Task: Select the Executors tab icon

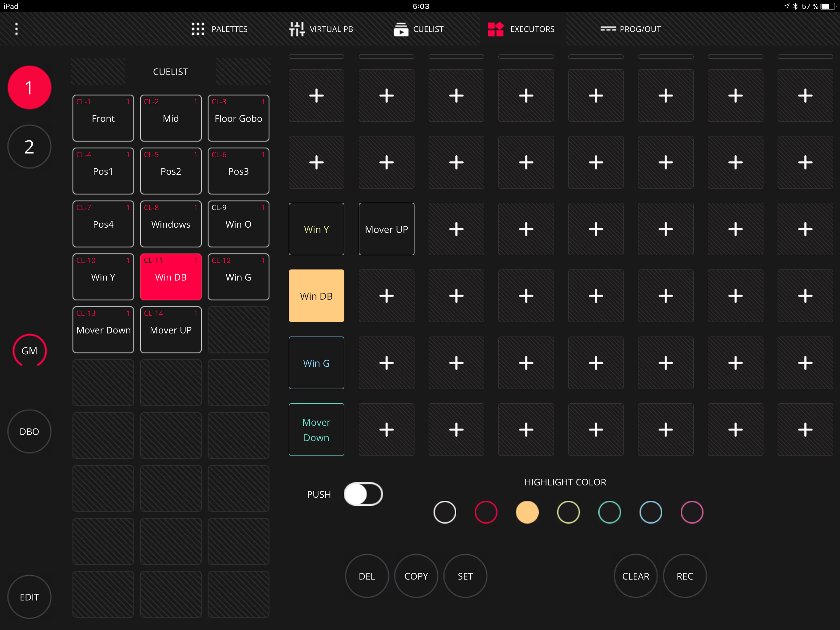Action: click(495, 29)
